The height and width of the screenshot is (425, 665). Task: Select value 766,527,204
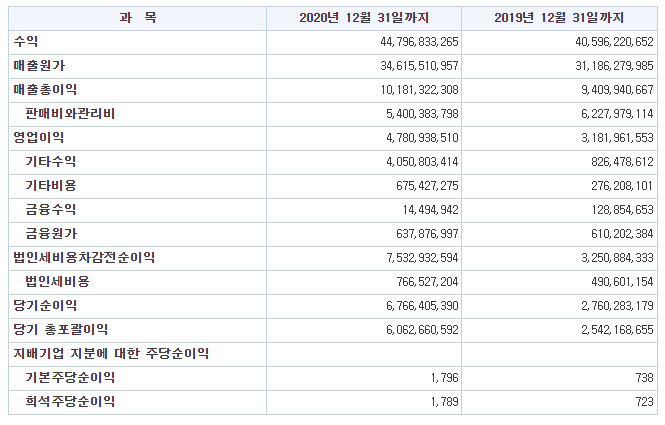point(427,282)
